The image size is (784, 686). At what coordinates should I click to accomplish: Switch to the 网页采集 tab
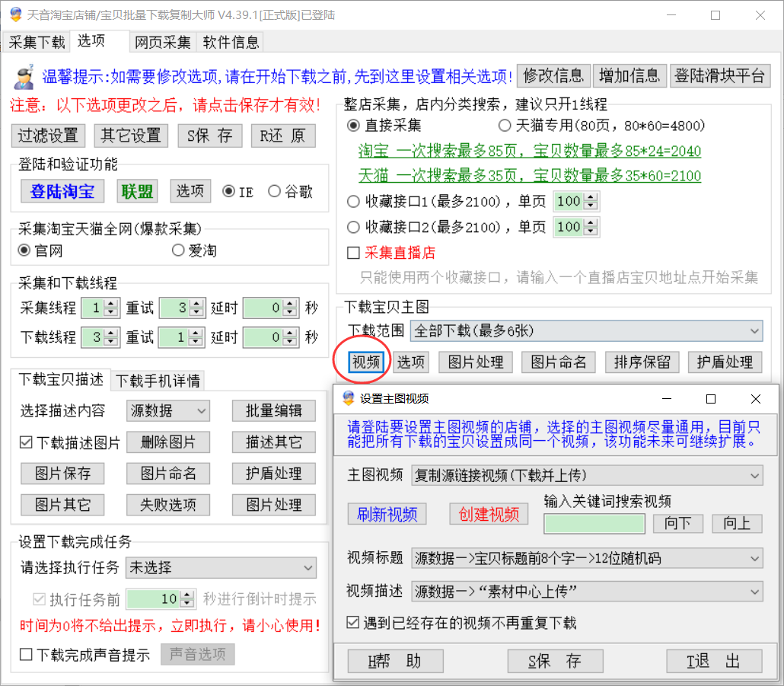[163, 42]
